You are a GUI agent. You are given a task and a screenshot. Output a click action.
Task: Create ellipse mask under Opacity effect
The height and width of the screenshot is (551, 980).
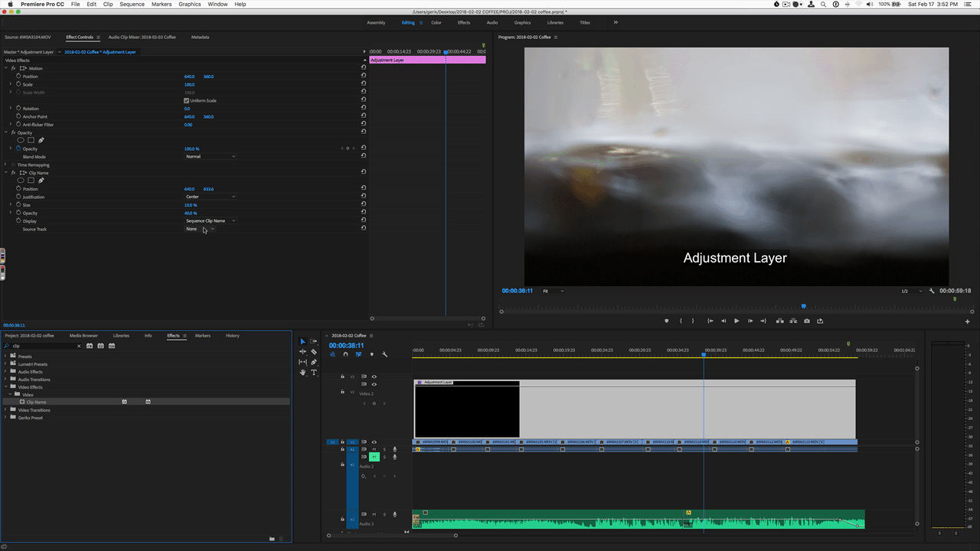21,140
